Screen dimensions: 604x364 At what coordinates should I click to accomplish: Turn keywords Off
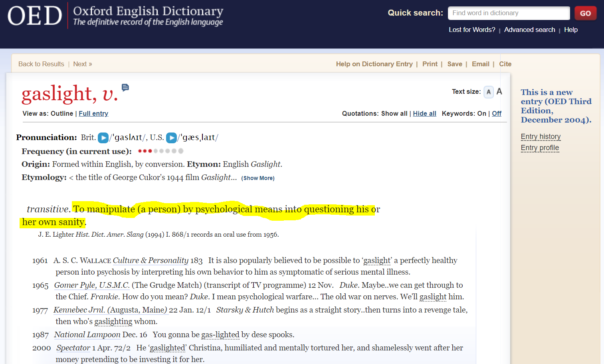tap(497, 113)
